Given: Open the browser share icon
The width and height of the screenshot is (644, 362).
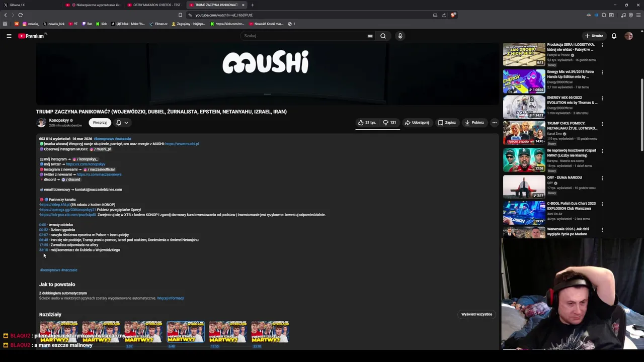Looking at the screenshot, I should [444, 15].
